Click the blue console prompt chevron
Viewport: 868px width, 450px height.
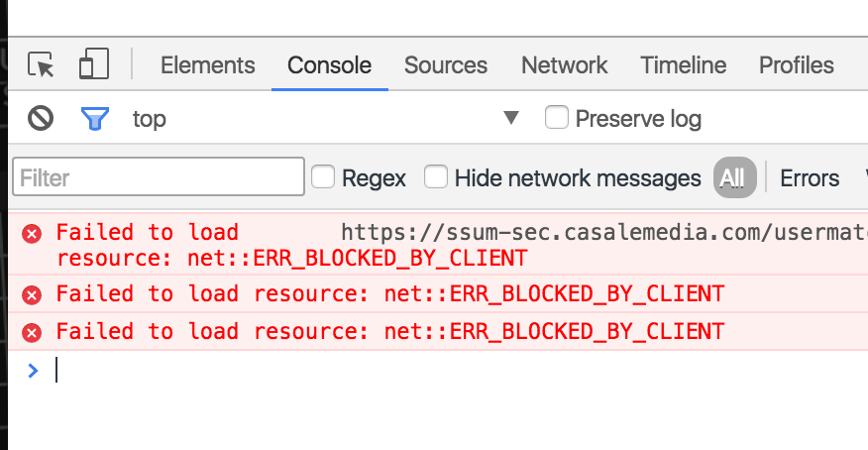coord(33,371)
